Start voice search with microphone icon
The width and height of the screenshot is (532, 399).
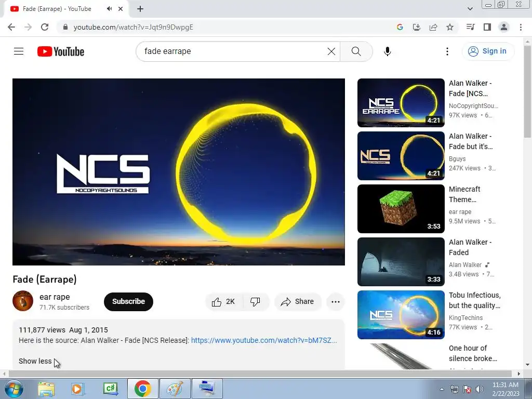coord(387,51)
